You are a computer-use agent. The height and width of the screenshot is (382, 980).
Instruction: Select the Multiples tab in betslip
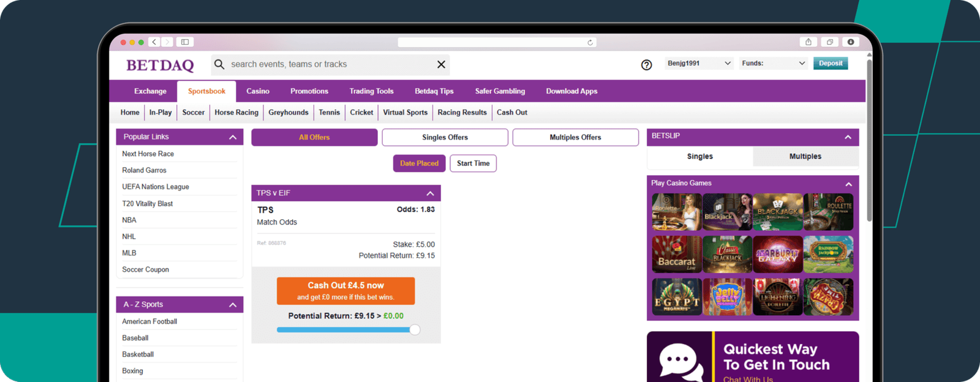click(805, 157)
